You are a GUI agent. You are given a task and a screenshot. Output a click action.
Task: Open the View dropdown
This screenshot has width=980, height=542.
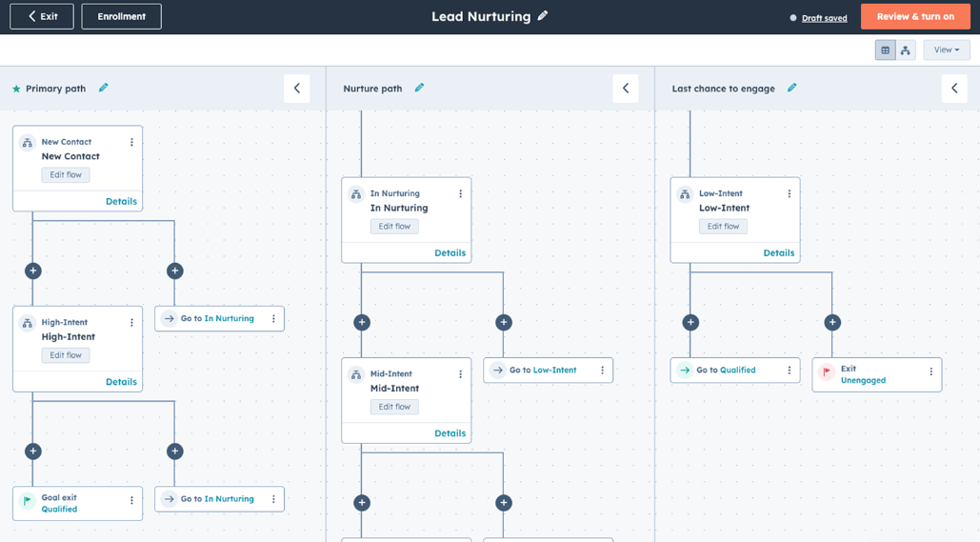947,50
